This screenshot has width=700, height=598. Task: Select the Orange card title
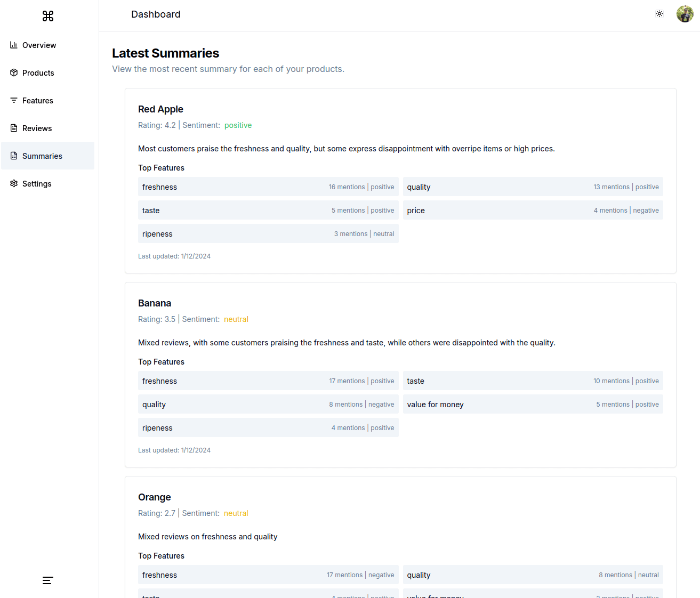point(155,497)
